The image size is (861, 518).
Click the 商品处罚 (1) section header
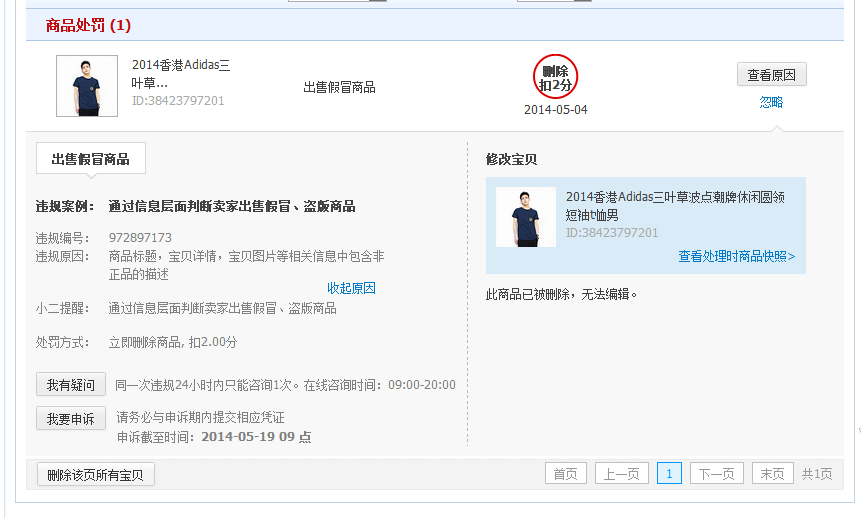(88, 25)
